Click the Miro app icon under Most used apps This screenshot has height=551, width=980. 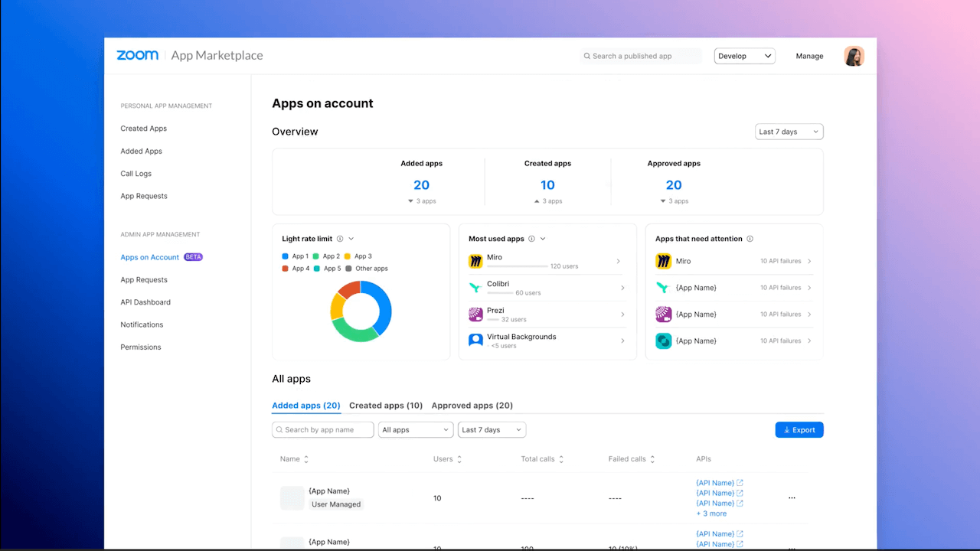point(475,261)
